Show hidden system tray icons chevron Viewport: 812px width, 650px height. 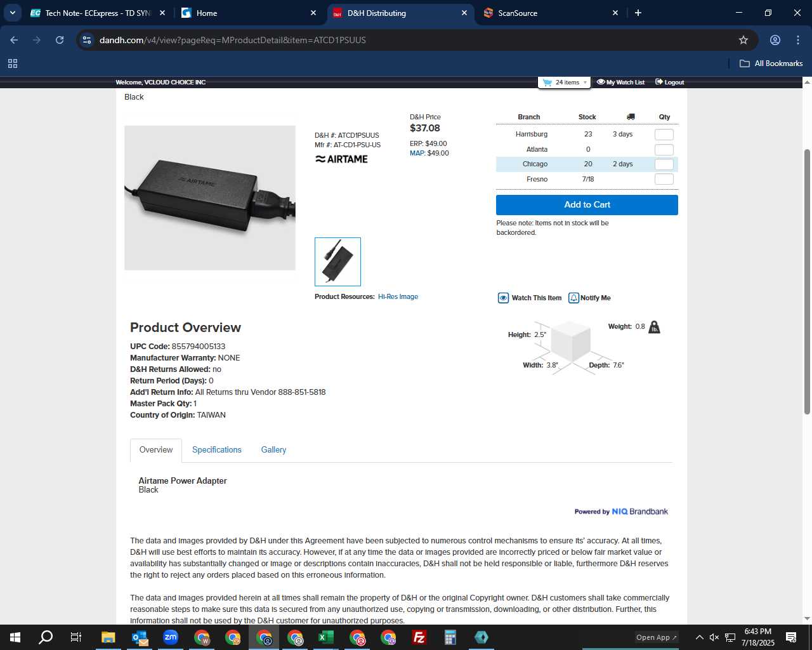699,637
